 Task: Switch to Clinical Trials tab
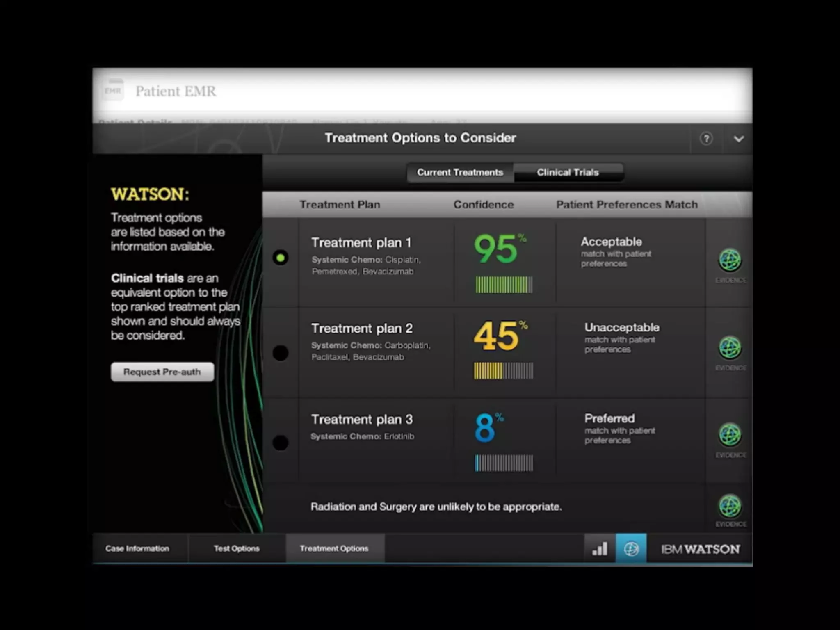point(568,172)
